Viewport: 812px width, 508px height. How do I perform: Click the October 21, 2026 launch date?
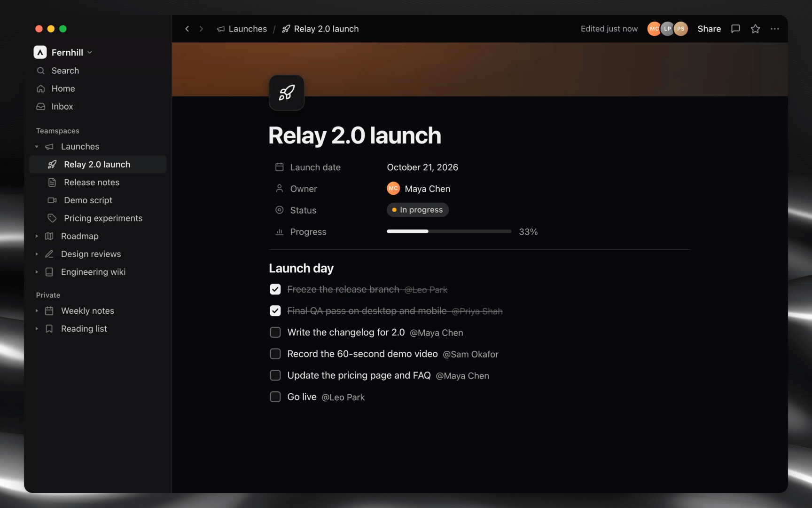(422, 167)
